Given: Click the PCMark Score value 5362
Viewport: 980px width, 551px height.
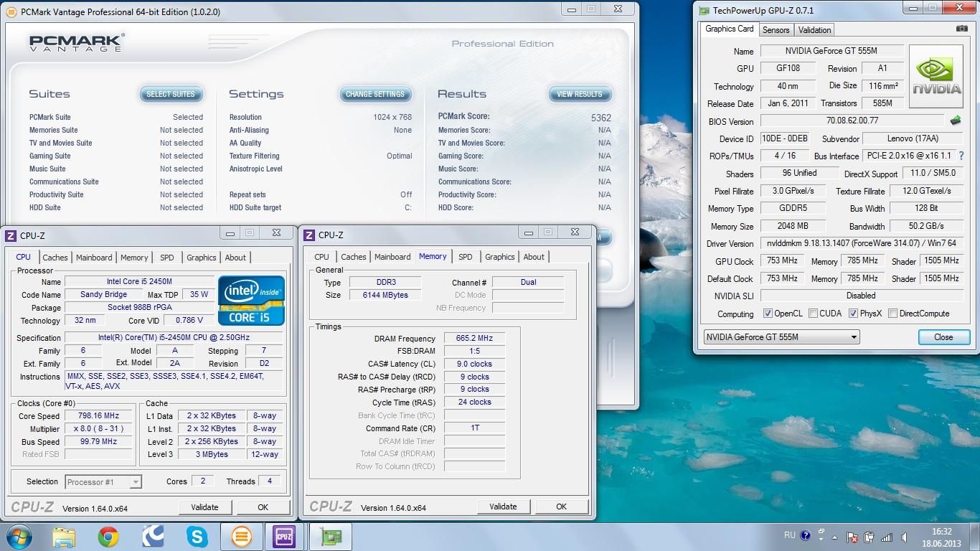Looking at the screenshot, I should click(x=600, y=118).
